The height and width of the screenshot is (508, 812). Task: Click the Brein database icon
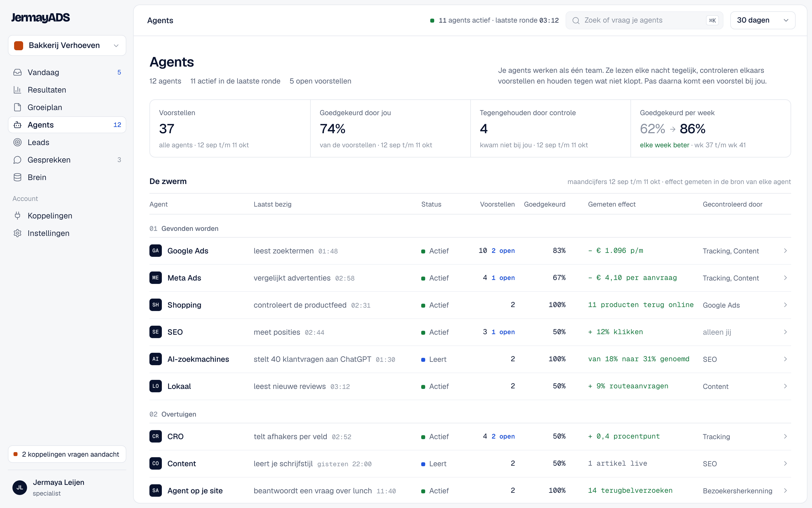point(17,177)
